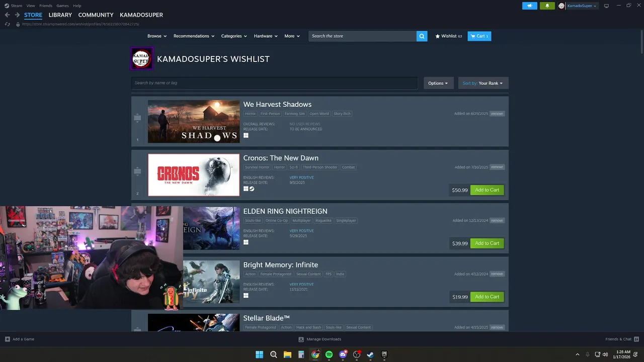Open the Steam menu
The width and height of the screenshot is (644, 362).
(x=17, y=6)
